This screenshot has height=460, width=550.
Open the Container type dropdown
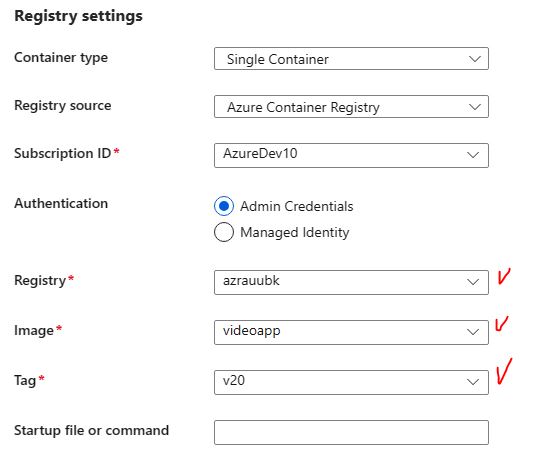pos(351,59)
